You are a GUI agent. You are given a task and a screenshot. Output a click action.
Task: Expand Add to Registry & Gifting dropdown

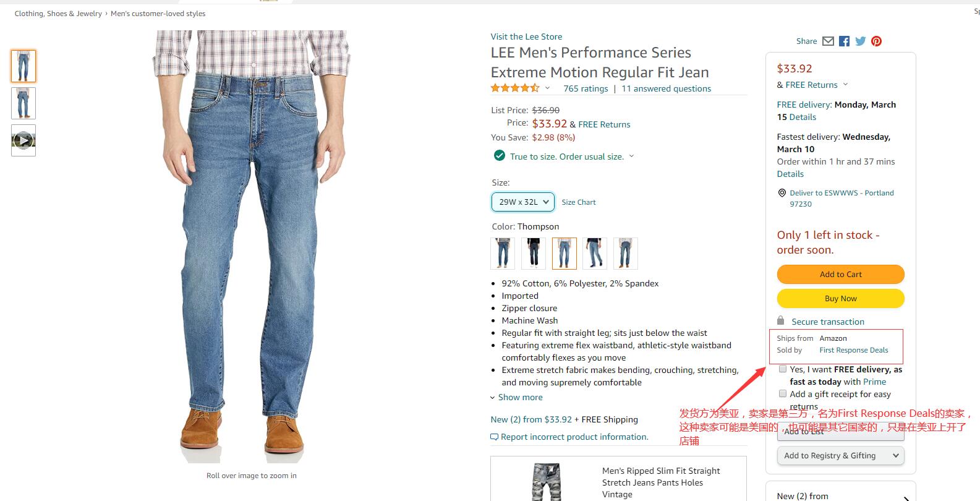[x=840, y=456]
